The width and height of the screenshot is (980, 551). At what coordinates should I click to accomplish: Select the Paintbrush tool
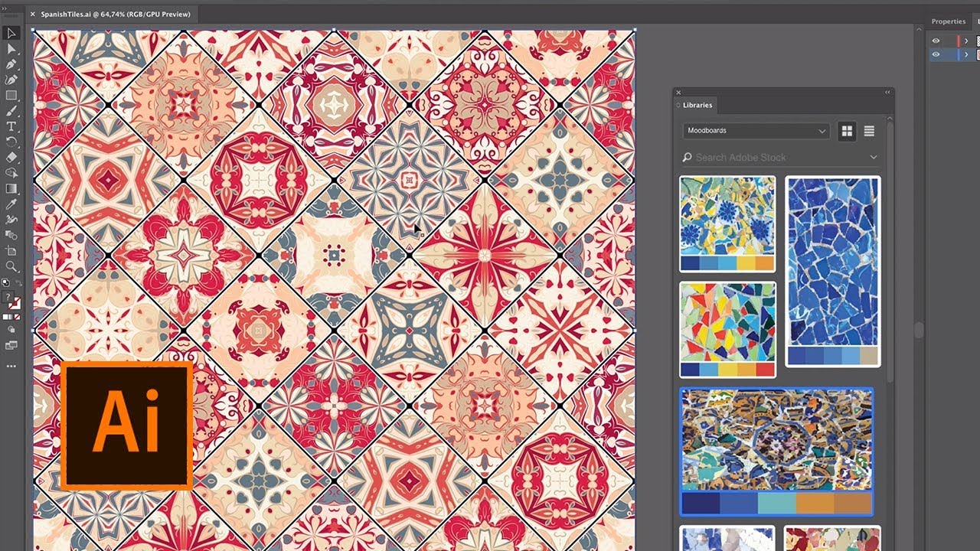click(11, 111)
